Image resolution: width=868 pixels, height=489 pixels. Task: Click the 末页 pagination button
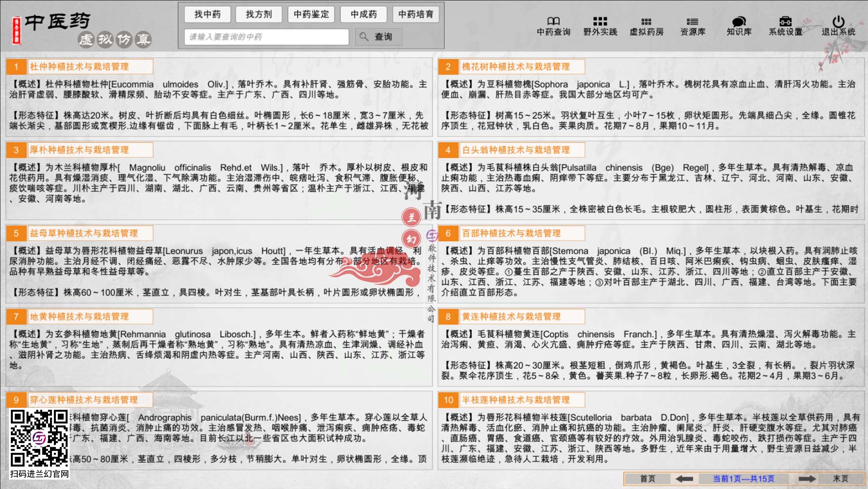840,479
